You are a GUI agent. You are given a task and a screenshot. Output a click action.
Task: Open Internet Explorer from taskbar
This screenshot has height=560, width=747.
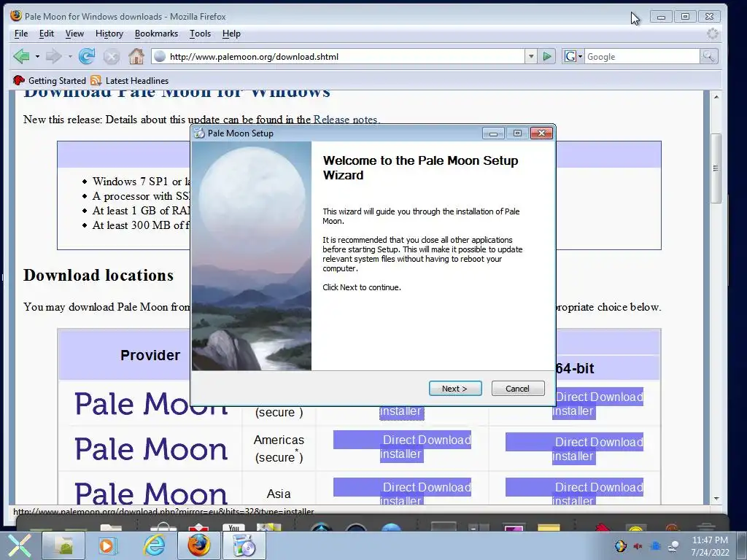pyautogui.click(x=155, y=545)
